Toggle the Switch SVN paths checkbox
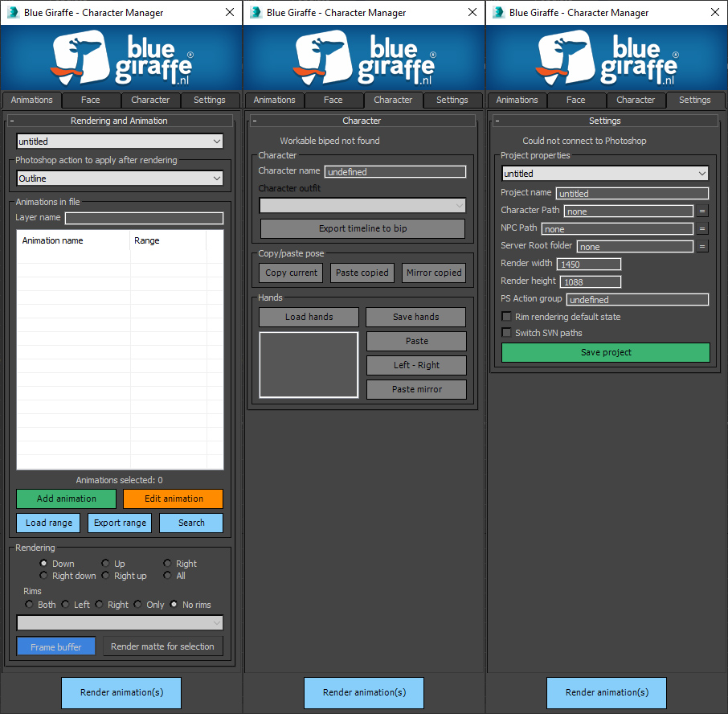Image resolution: width=728 pixels, height=714 pixels. coord(506,333)
